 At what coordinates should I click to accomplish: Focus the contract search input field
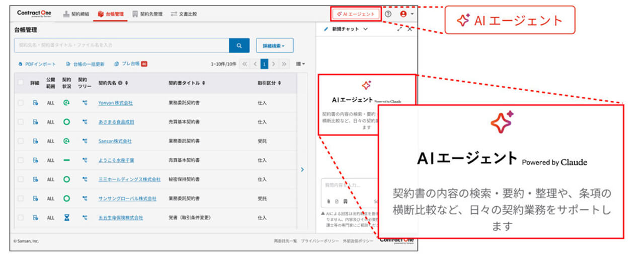(121, 45)
